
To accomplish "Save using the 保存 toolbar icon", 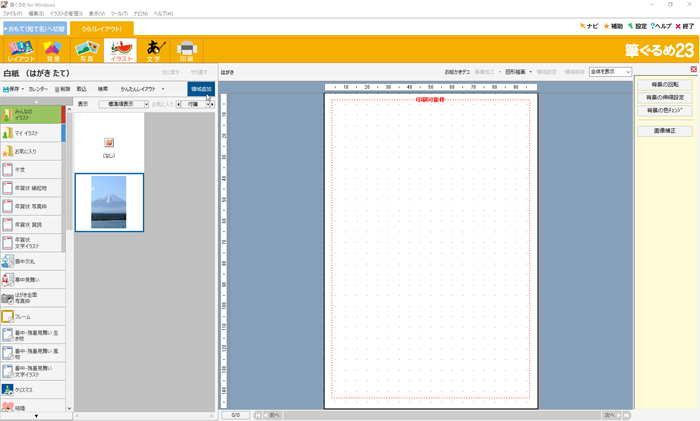I will 13,89.
